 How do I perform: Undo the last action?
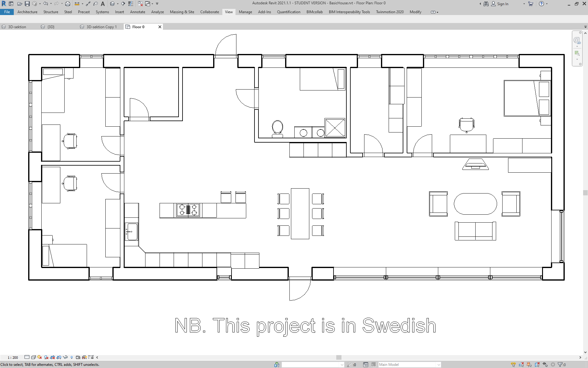click(x=45, y=4)
